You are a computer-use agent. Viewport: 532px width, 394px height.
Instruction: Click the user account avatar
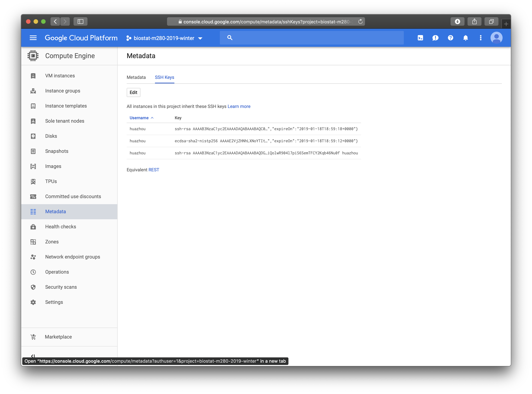tap(497, 38)
